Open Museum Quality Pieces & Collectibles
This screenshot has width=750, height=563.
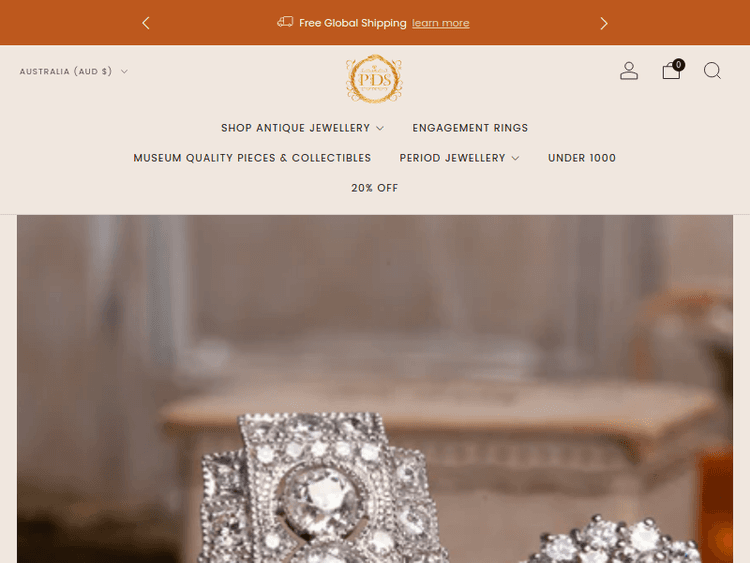pyautogui.click(x=252, y=158)
